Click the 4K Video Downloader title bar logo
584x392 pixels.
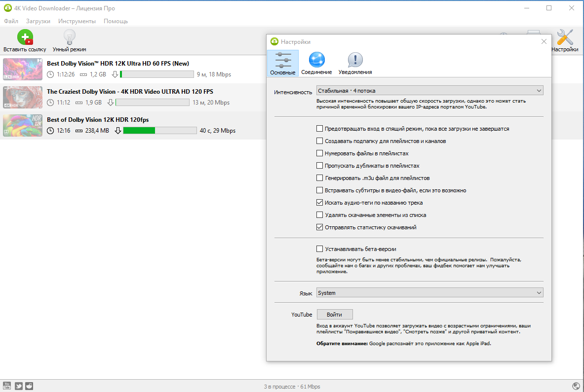[x=7, y=8]
